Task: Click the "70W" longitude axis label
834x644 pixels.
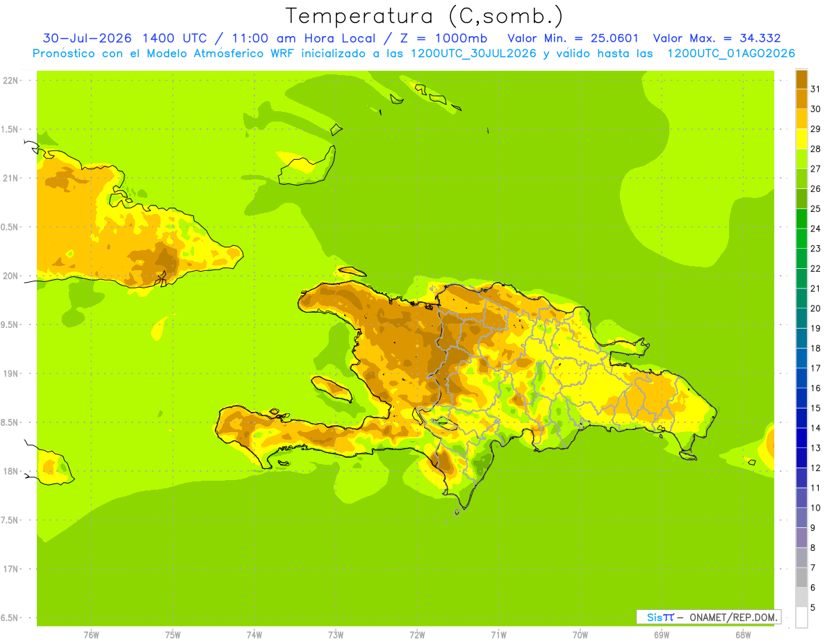Action: coord(580,634)
